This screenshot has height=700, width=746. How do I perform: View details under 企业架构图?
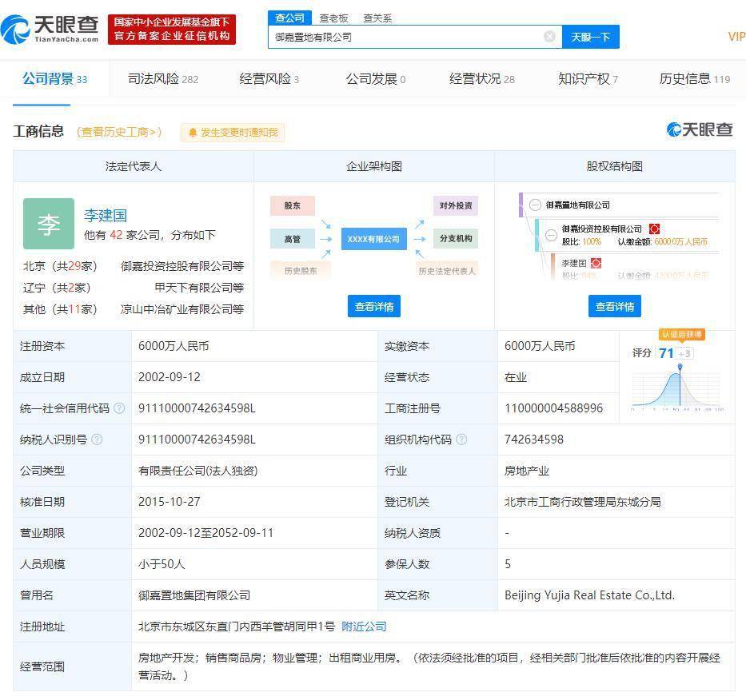(374, 306)
